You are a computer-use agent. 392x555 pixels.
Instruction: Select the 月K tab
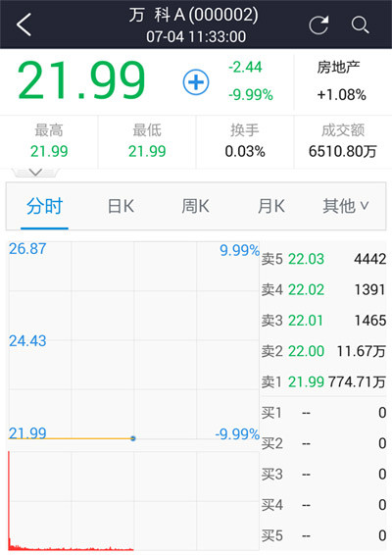271,206
